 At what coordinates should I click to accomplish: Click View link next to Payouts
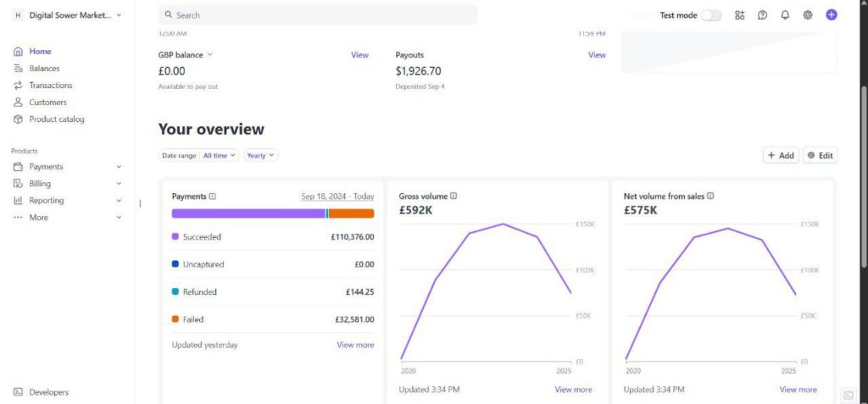pyautogui.click(x=597, y=55)
